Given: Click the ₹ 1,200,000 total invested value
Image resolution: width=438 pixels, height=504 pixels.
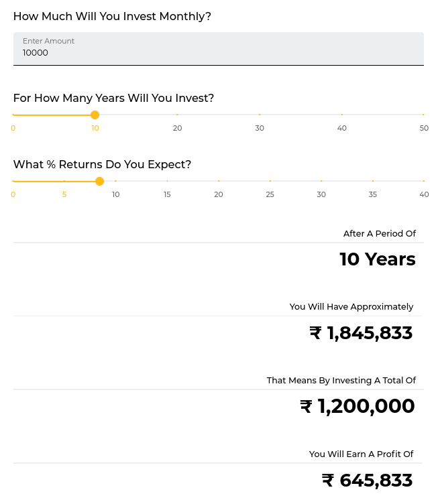Looking at the screenshot, I should click(x=358, y=407).
